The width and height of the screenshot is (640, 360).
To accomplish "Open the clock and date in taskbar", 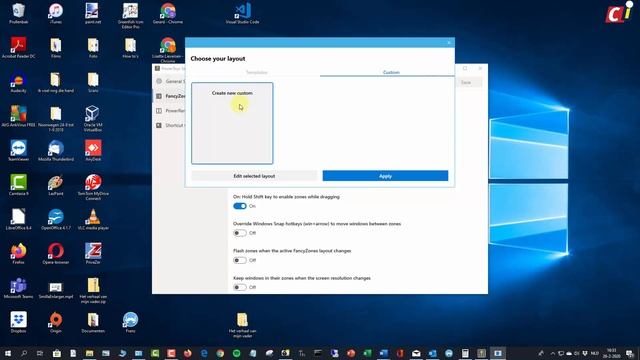I will click(x=611, y=353).
